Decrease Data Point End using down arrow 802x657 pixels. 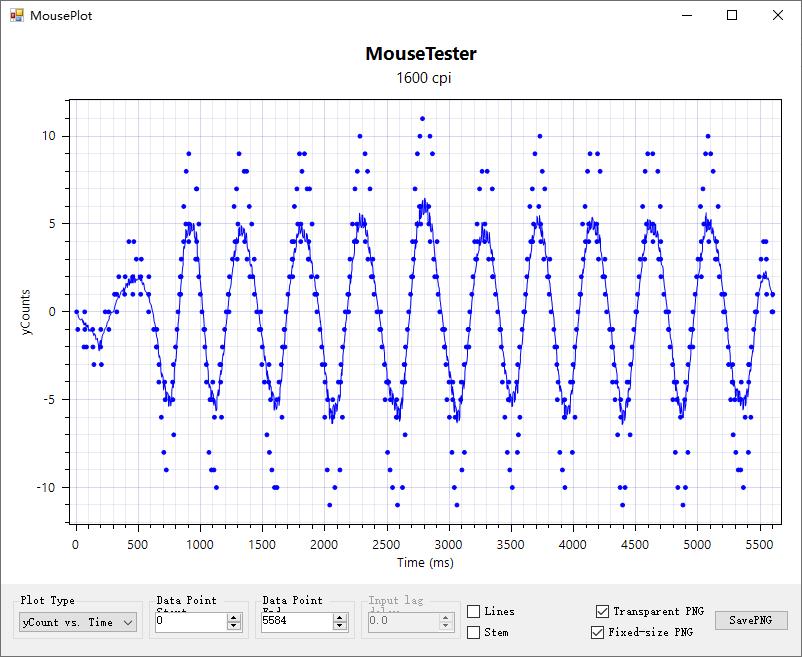(x=340, y=626)
